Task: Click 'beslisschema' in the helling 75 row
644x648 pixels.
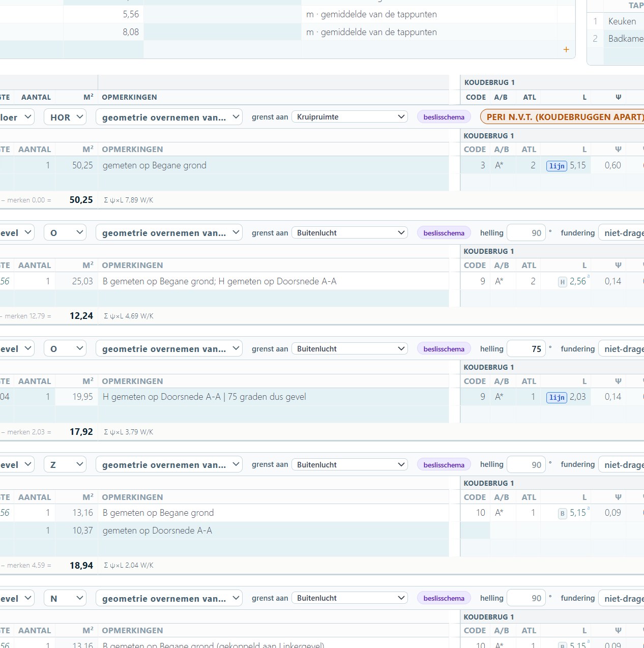Action: click(444, 348)
